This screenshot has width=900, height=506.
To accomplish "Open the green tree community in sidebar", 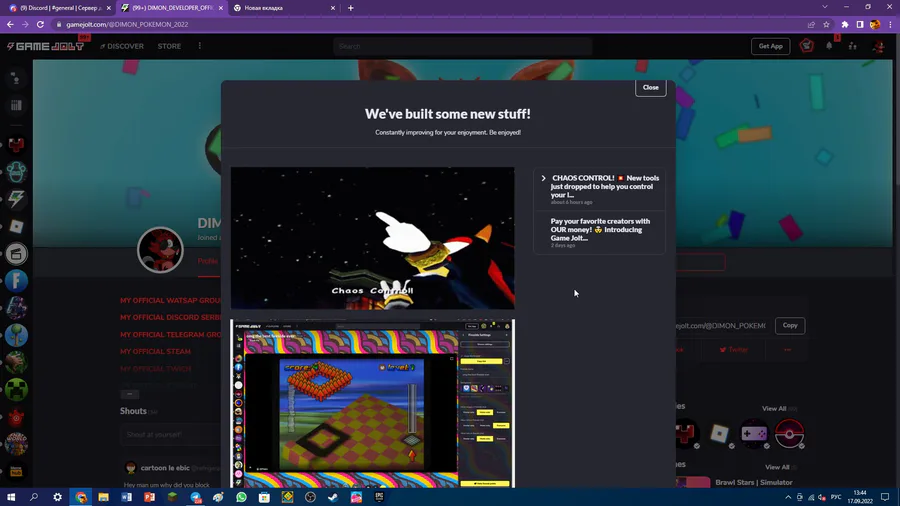I will [16, 335].
